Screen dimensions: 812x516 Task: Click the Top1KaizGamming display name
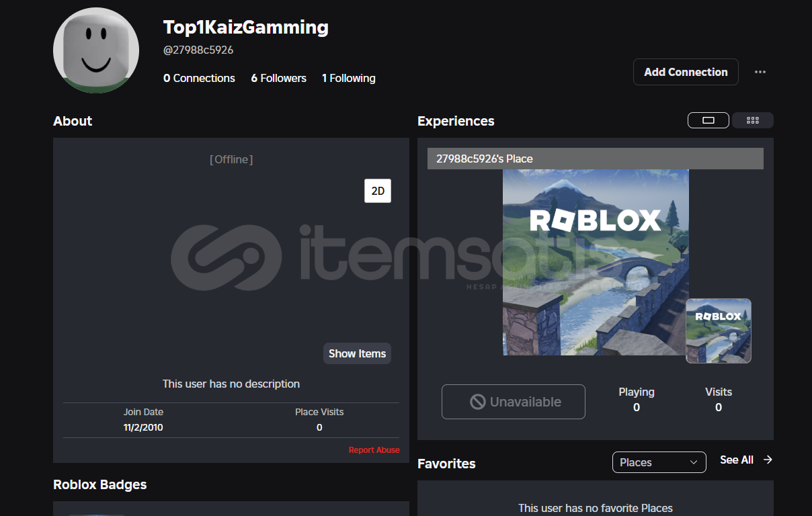[246, 28]
